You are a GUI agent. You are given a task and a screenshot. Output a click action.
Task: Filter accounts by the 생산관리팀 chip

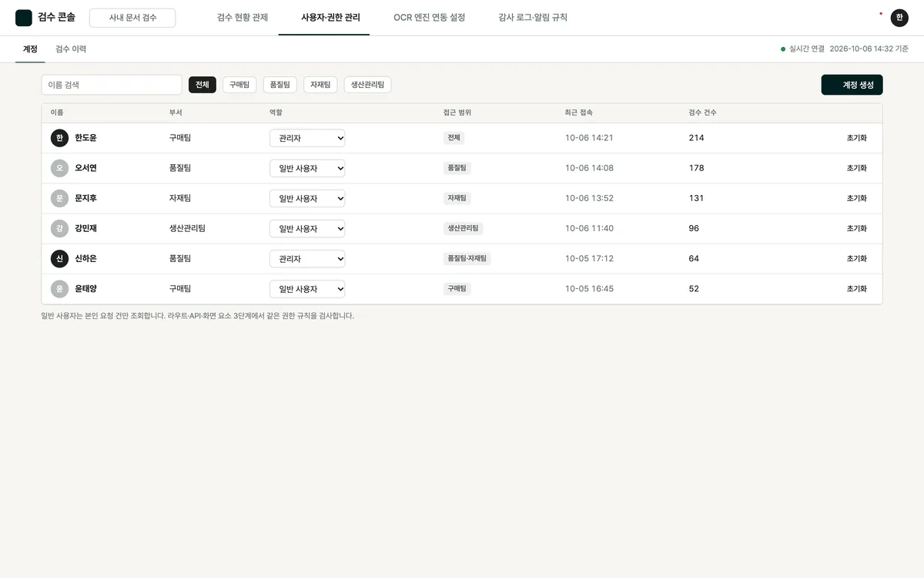367,85
